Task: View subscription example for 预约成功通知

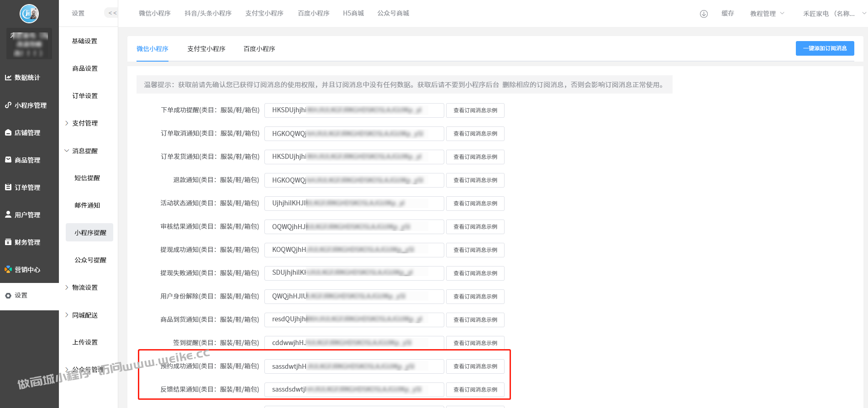Action: [x=475, y=366]
